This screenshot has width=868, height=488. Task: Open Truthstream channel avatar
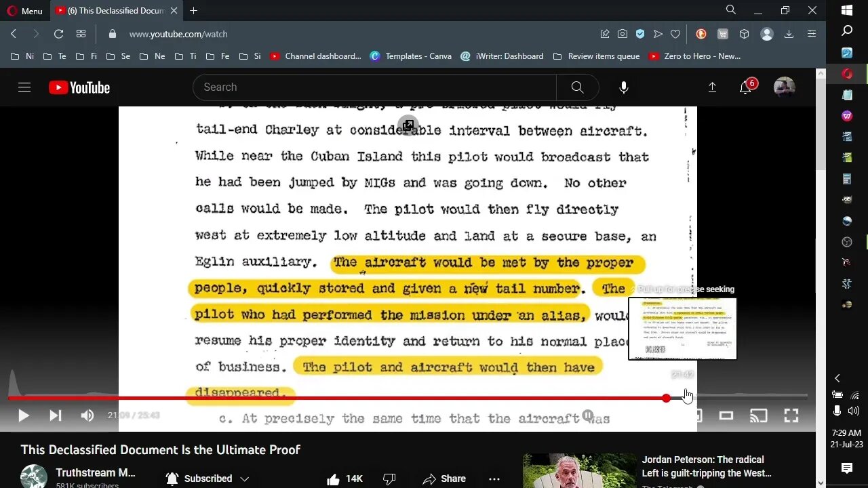[33, 476]
